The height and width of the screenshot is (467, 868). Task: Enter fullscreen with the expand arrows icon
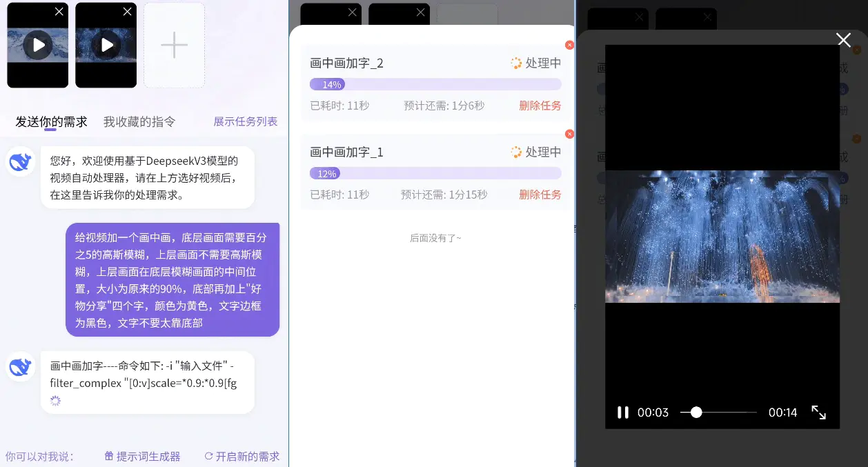(x=819, y=412)
